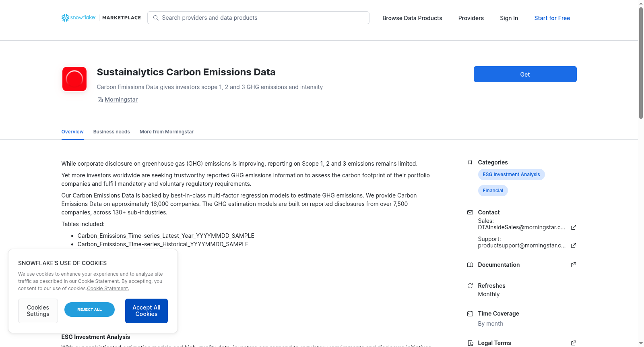Click the Contact envelope icon
The height and width of the screenshot is (347, 644).
coord(470,212)
